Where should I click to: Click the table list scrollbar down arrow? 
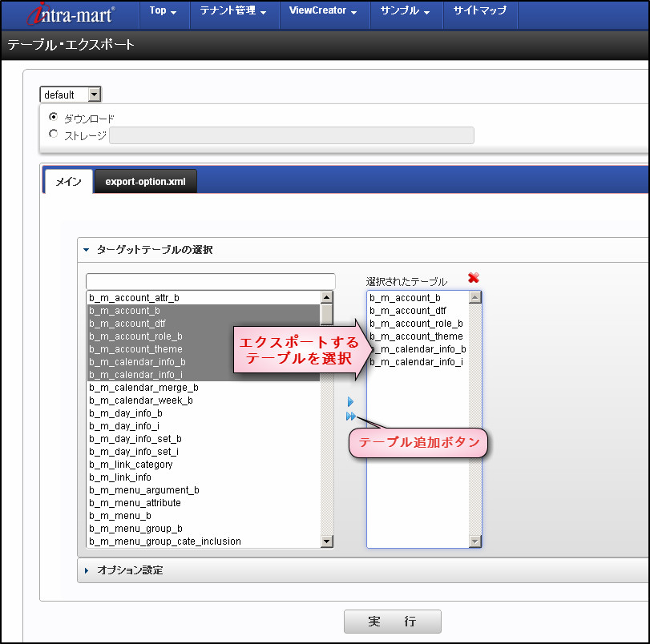pos(327,541)
